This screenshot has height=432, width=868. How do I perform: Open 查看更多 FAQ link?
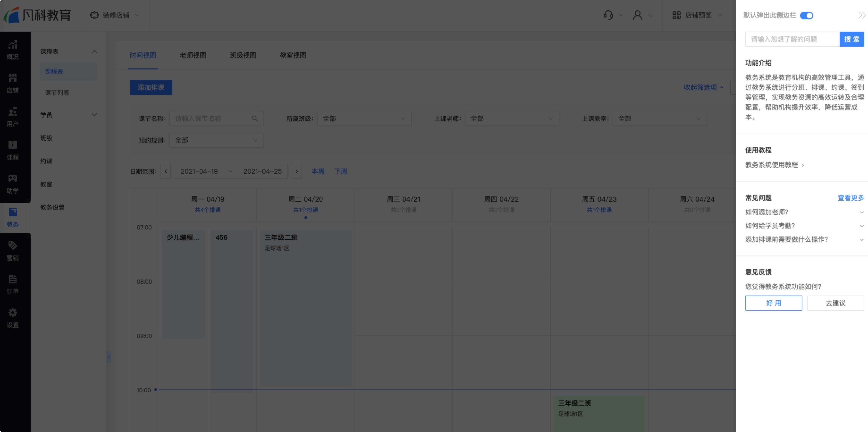tap(851, 198)
